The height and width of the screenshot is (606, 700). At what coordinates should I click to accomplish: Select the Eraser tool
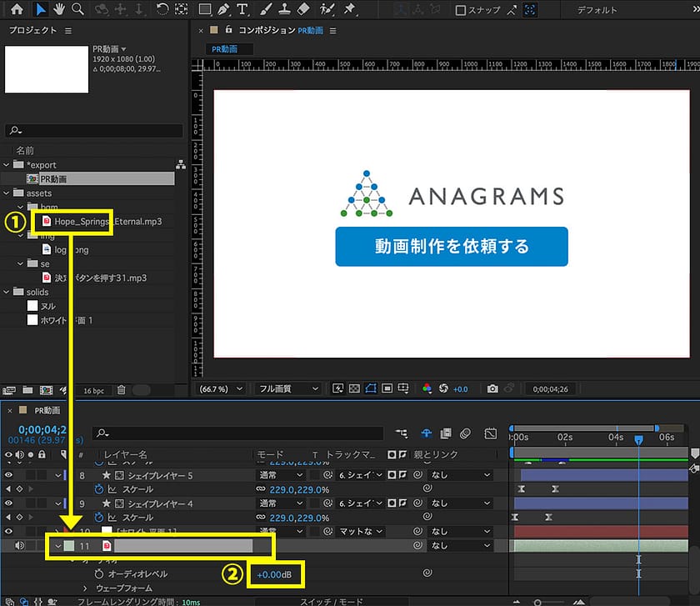[302, 10]
